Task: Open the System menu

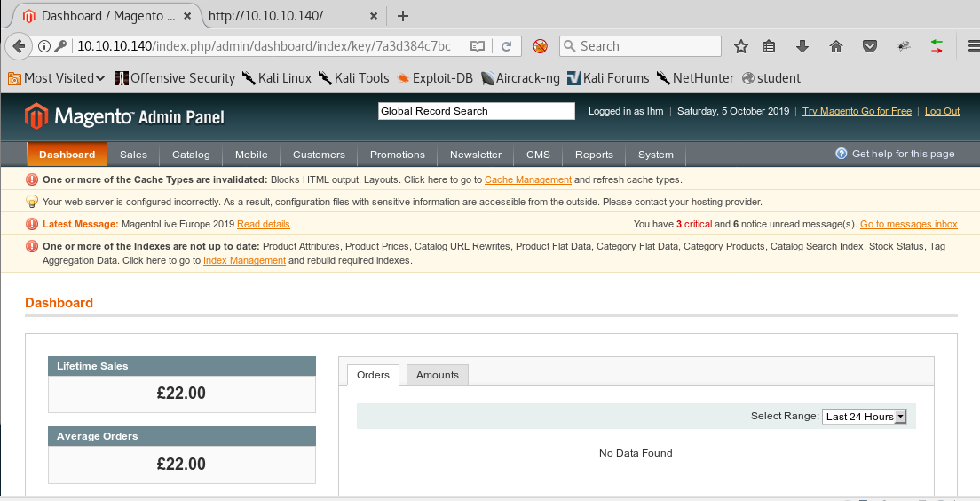Action: coord(655,155)
